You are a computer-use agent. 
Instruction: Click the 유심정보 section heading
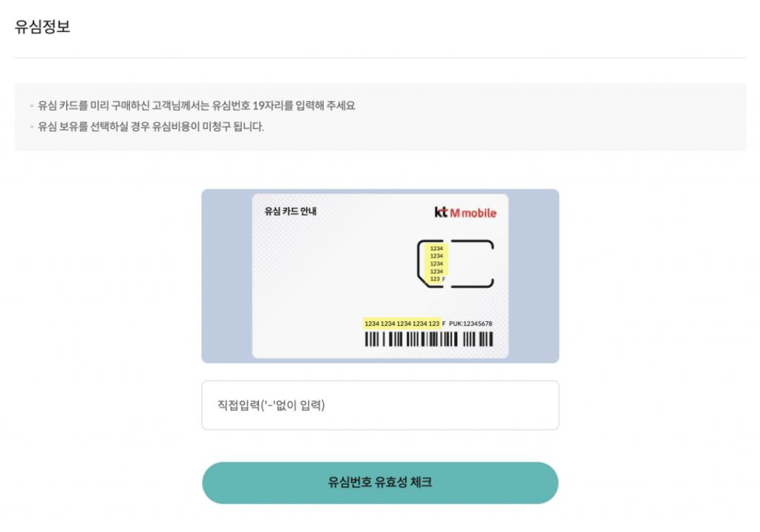(x=43, y=27)
